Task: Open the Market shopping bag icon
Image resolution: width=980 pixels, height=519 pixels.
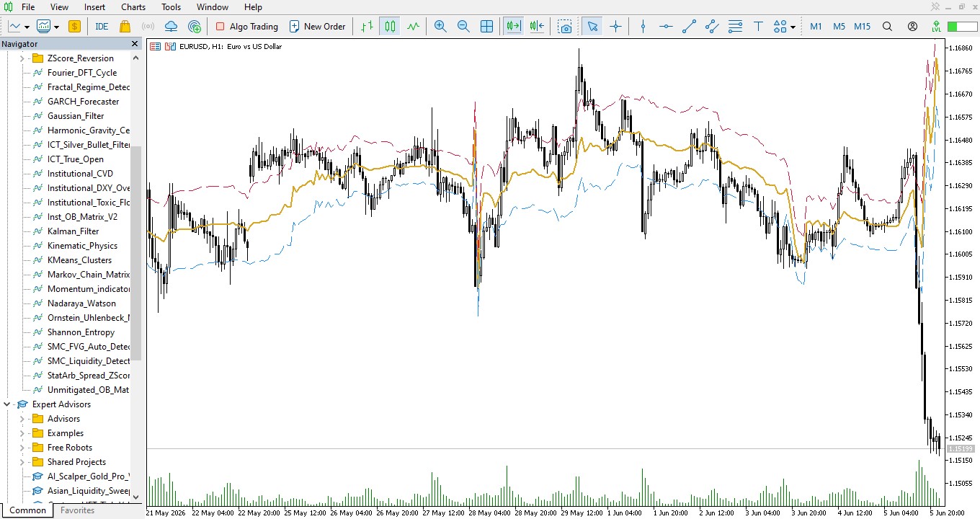Action: pos(125,27)
